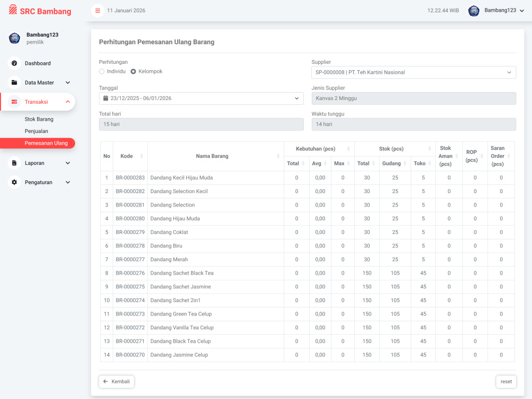Click code BR-0000277
Image resolution: width=532 pixels, height=399 pixels.
[x=130, y=259]
